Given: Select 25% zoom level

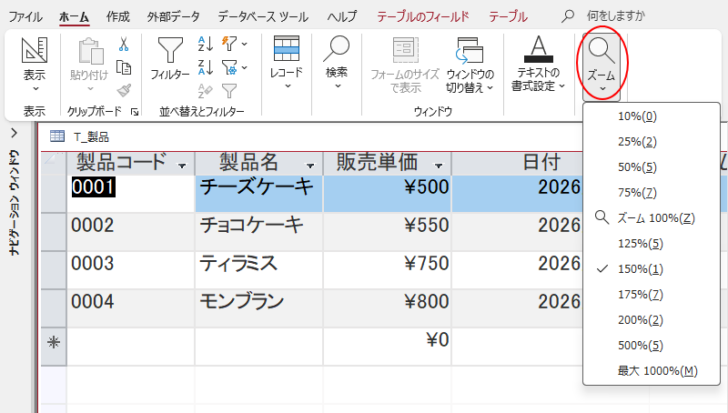Looking at the screenshot, I should pyautogui.click(x=651, y=142).
